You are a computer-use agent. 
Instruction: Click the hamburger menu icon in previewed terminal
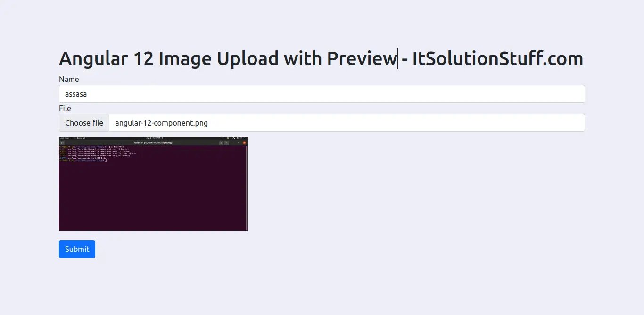227,143
